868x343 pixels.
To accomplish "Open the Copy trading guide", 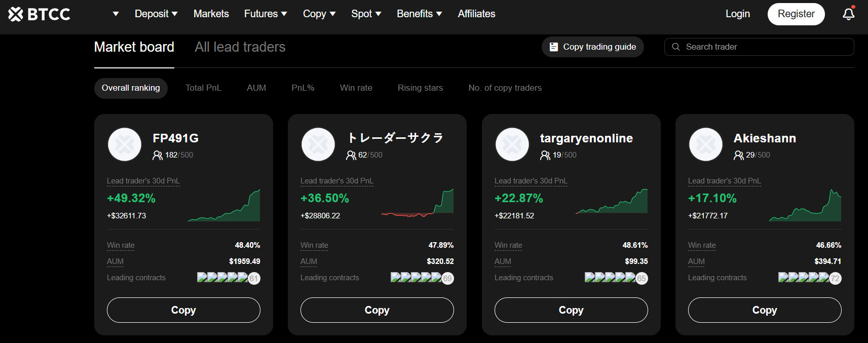I will (592, 47).
